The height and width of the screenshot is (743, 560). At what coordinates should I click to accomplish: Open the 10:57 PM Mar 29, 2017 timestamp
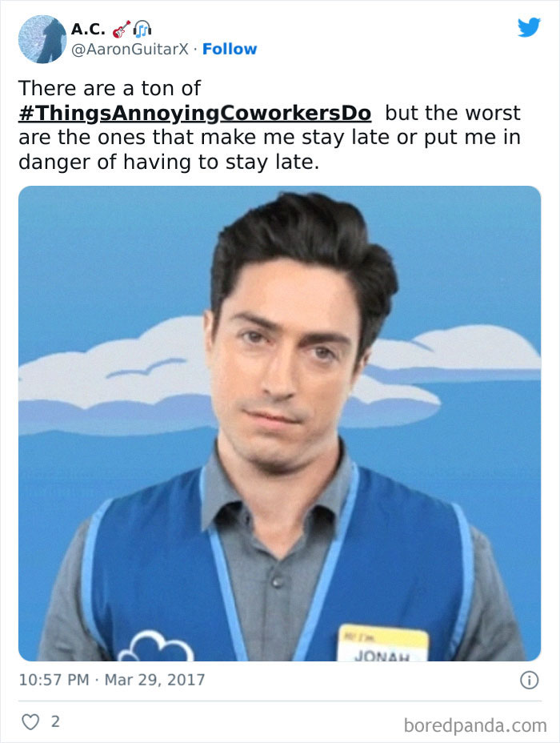112,680
